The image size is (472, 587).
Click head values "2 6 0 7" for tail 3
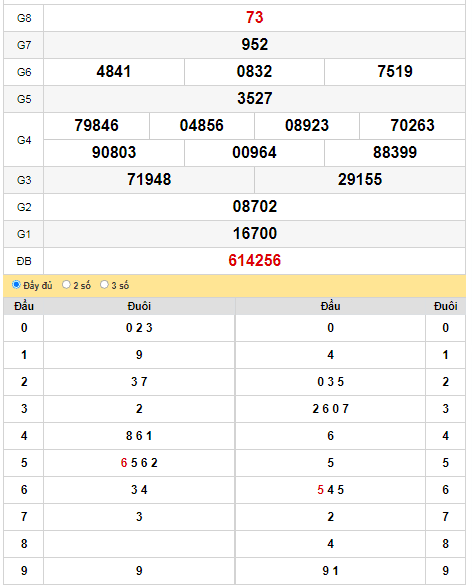click(x=331, y=409)
